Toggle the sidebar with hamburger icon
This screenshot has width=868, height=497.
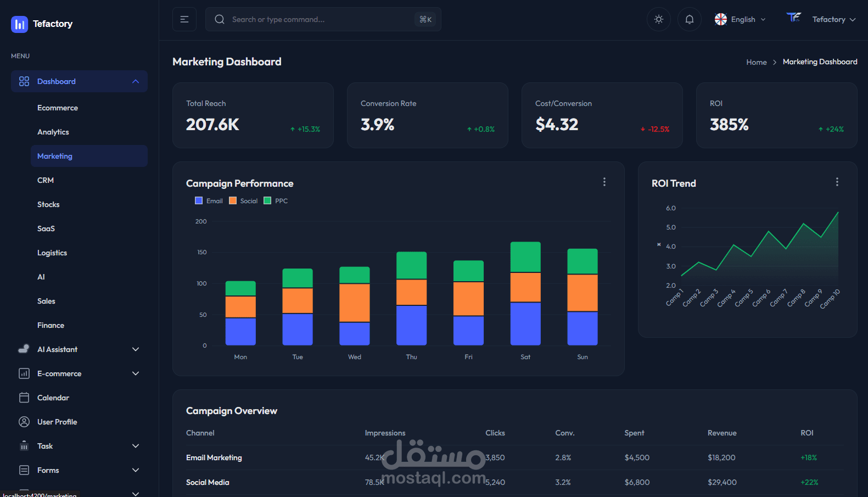pyautogui.click(x=184, y=19)
